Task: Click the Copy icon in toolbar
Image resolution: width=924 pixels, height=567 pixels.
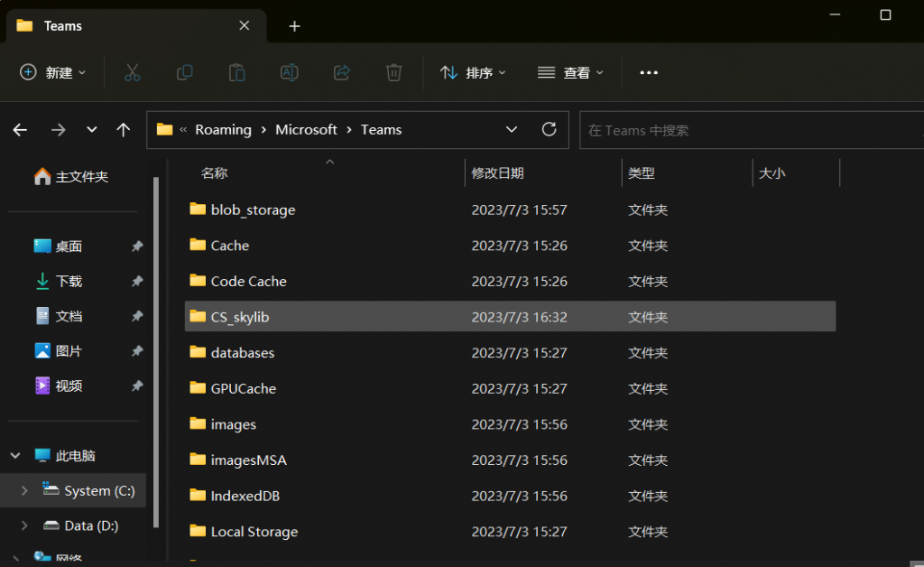Action: [184, 72]
